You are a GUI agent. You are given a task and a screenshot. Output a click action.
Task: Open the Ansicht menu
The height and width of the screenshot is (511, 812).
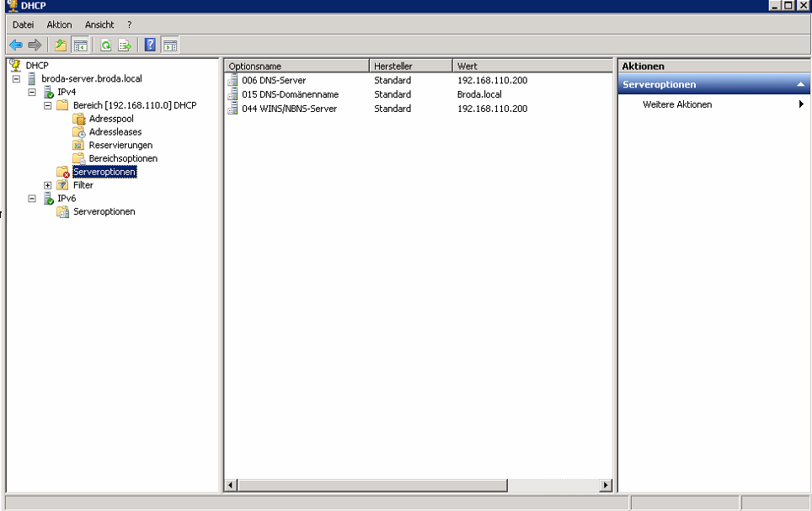point(99,24)
